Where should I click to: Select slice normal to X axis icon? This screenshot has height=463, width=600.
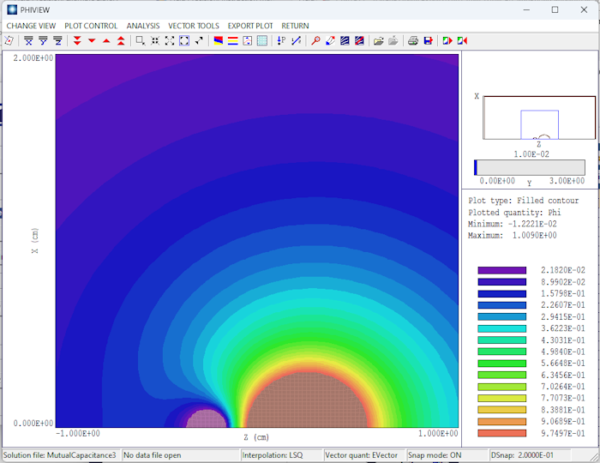(x=28, y=41)
